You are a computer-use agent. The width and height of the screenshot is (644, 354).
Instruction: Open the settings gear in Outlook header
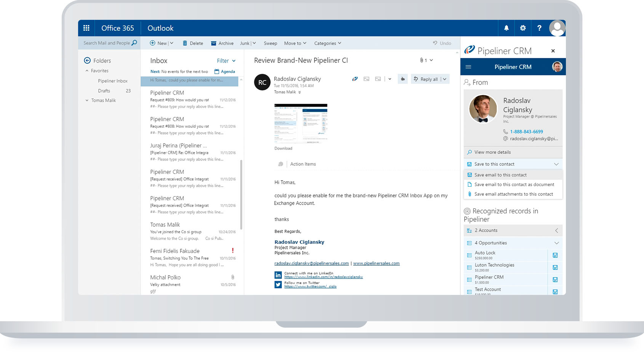523,28
